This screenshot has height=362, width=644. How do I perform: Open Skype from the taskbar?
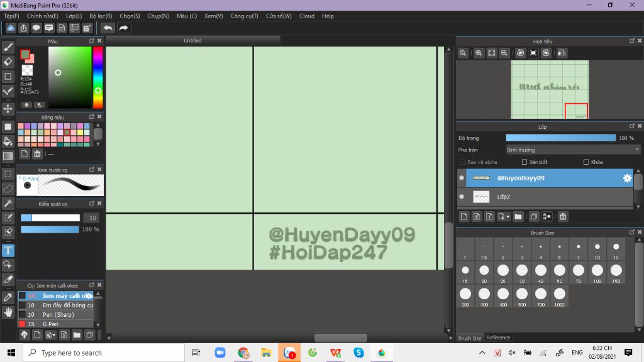pos(358,353)
